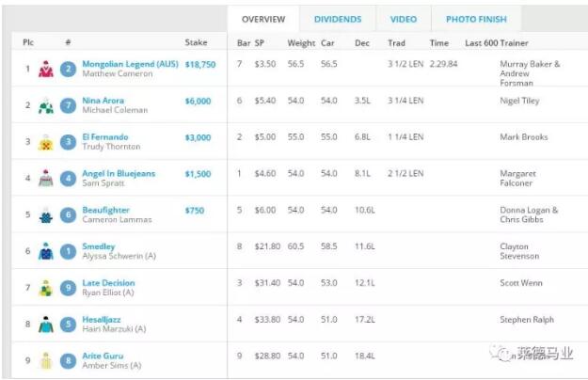Viewport: 588px width, 380px height.
Task: Open the Nina Arora horse link
Action: 103,101
